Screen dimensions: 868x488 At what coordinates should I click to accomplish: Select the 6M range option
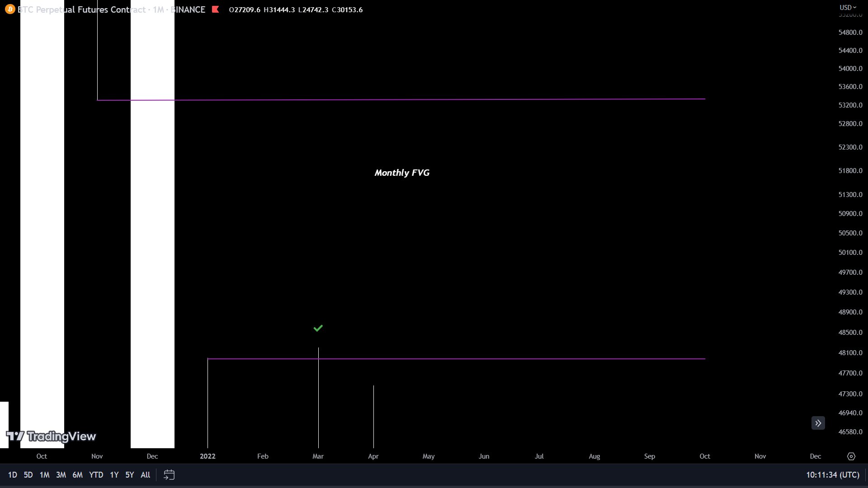click(77, 475)
